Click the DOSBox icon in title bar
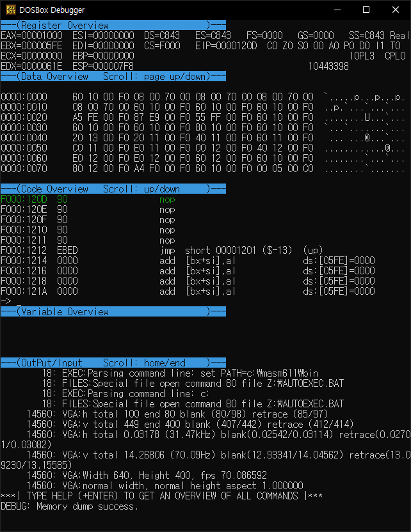The image size is (411, 532). (x=10, y=10)
